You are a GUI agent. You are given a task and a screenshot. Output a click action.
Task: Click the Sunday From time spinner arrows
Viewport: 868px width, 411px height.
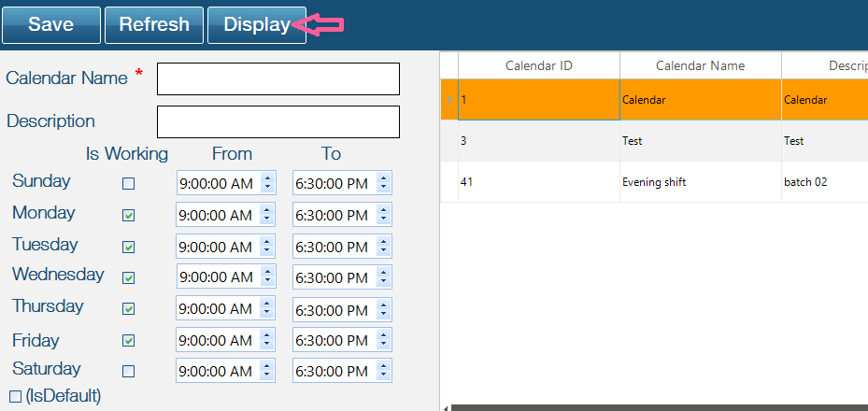[267, 183]
